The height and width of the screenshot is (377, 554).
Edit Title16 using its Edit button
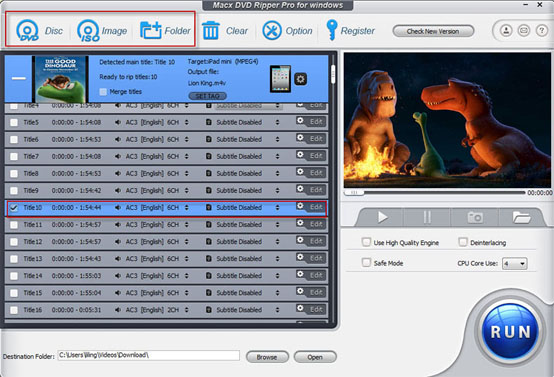click(311, 309)
